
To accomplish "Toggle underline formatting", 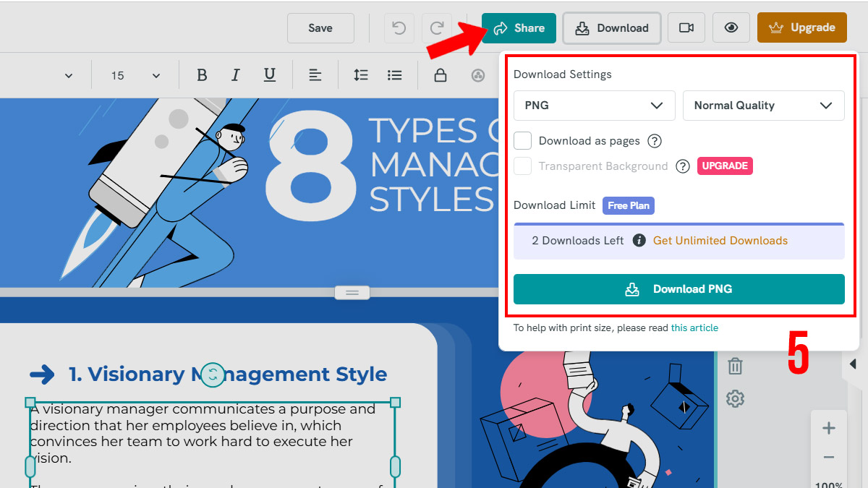I will 269,75.
